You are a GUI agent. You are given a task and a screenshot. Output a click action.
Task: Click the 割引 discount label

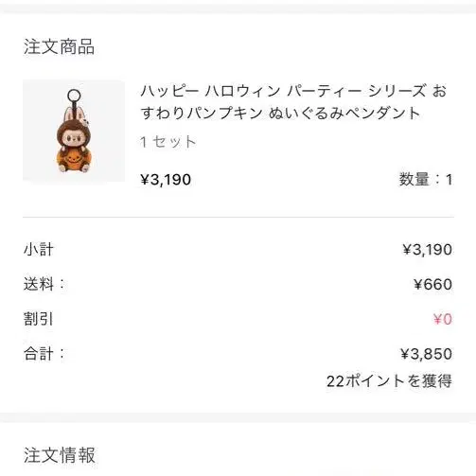coord(39,319)
